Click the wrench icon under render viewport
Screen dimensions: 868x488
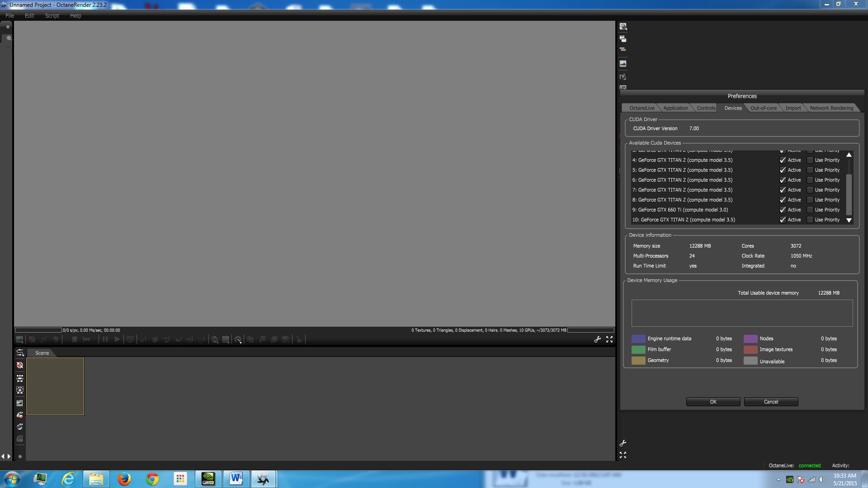tap(597, 339)
